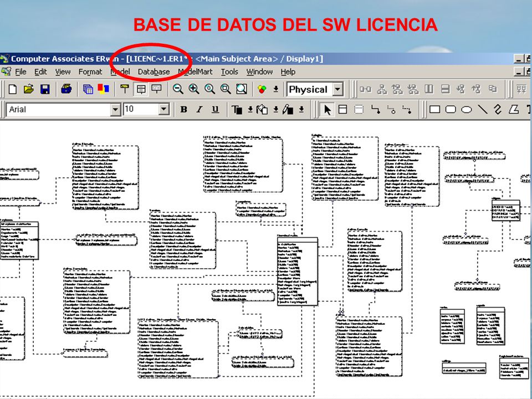
Task: Open the View menu
Action: pos(63,72)
